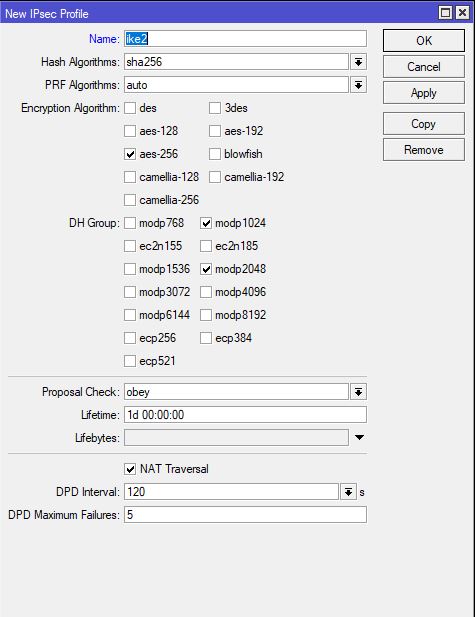The height and width of the screenshot is (617, 475).
Task: Click the OK button
Action: point(423,40)
